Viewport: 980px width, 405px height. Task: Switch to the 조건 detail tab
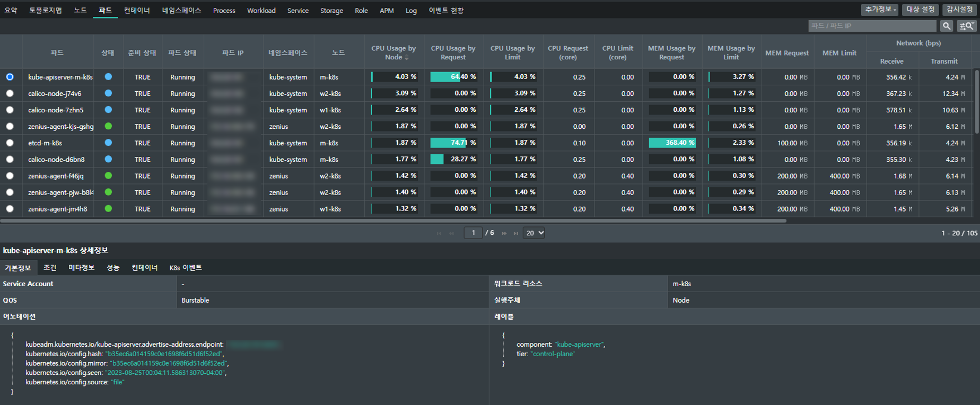pos(50,268)
